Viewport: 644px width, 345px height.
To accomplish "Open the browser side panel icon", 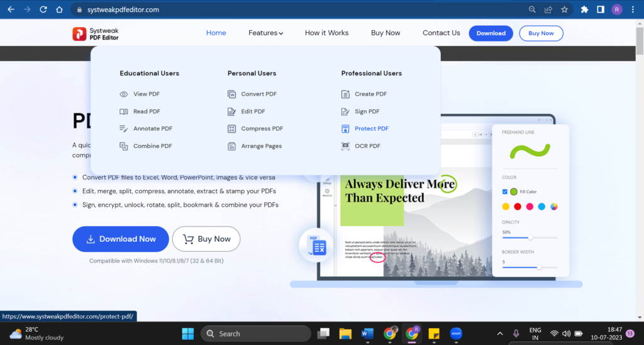I will pos(601,9).
